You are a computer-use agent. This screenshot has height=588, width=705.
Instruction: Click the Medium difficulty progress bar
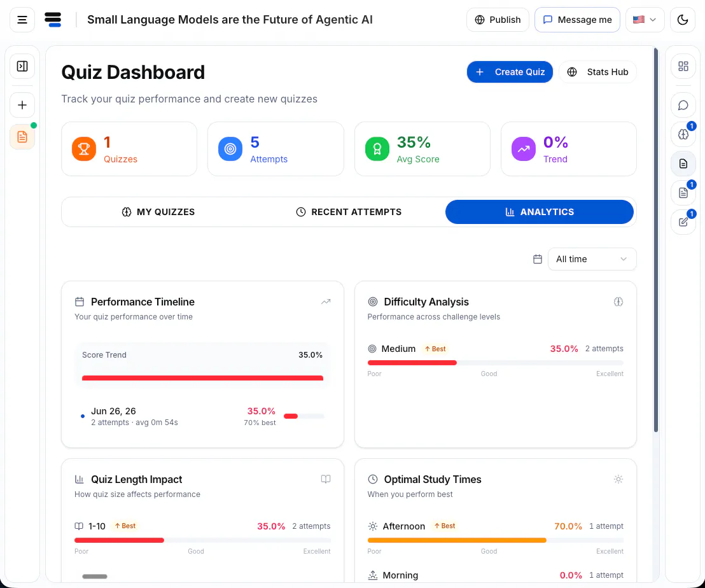pos(496,363)
